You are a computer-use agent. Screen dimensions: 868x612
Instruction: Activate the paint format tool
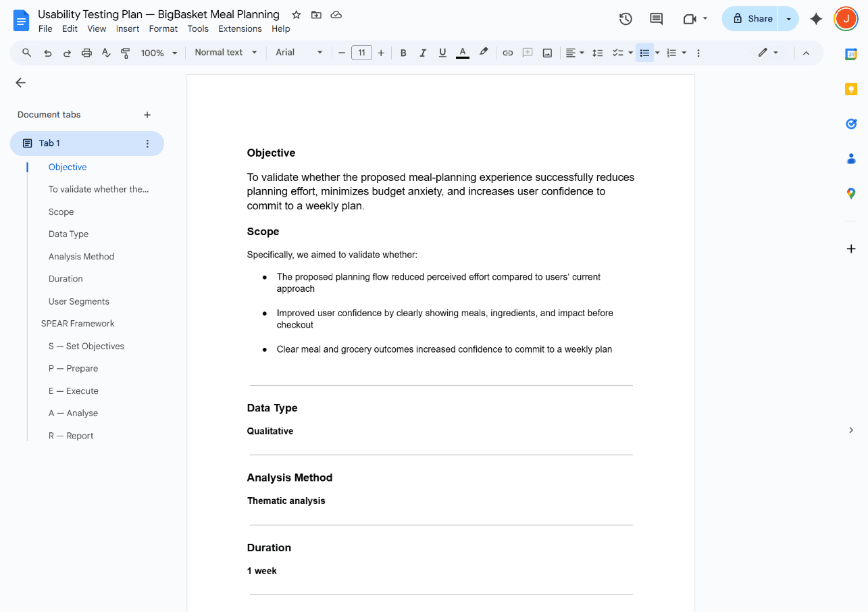(126, 53)
